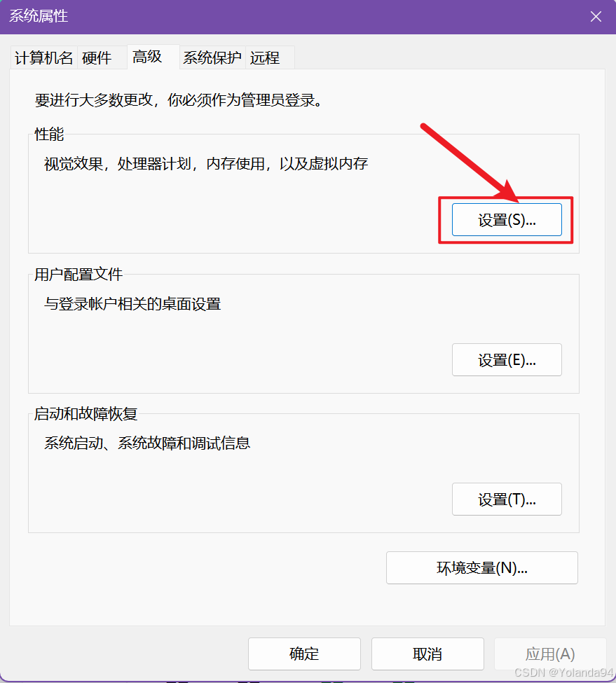Click text 与登录帐户相关的桌面设置
The image size is (616, 683).
point(132,303)
